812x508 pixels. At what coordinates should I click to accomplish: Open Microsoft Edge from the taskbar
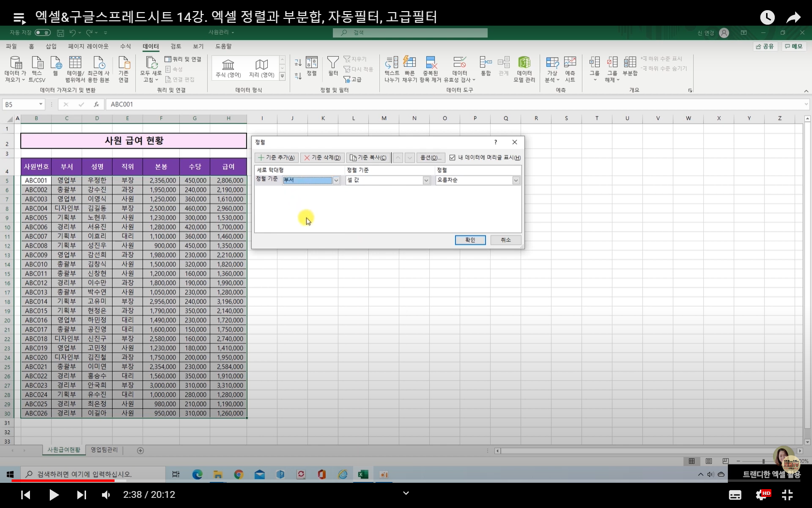click(x=197, y=475)
